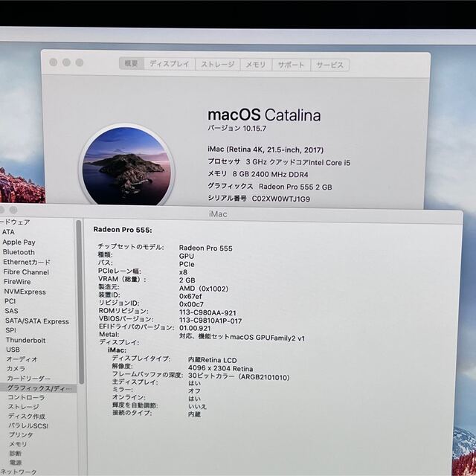Screen dimensions: 476x476
Task: Click the macOS Catalina island icon
Action: tap(126, 166)
